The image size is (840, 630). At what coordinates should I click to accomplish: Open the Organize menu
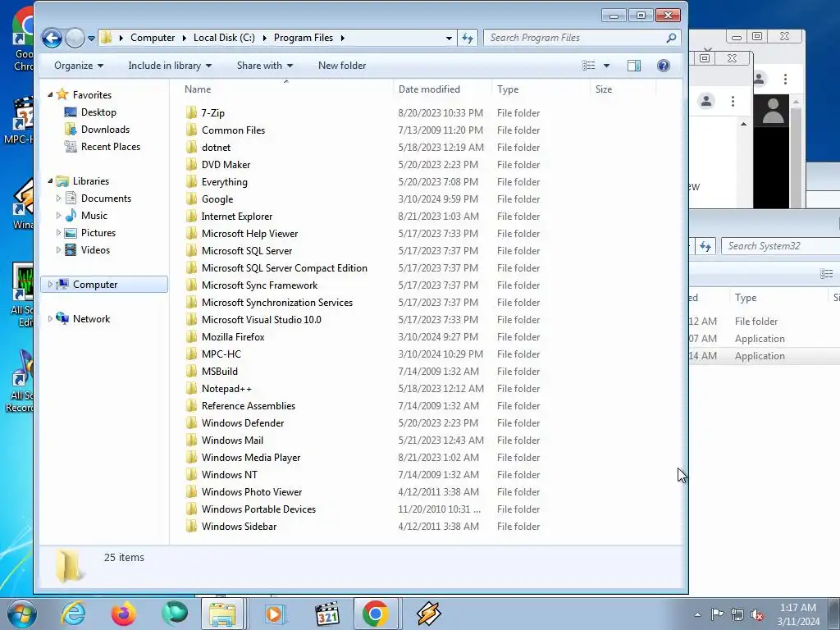(78, 66)
